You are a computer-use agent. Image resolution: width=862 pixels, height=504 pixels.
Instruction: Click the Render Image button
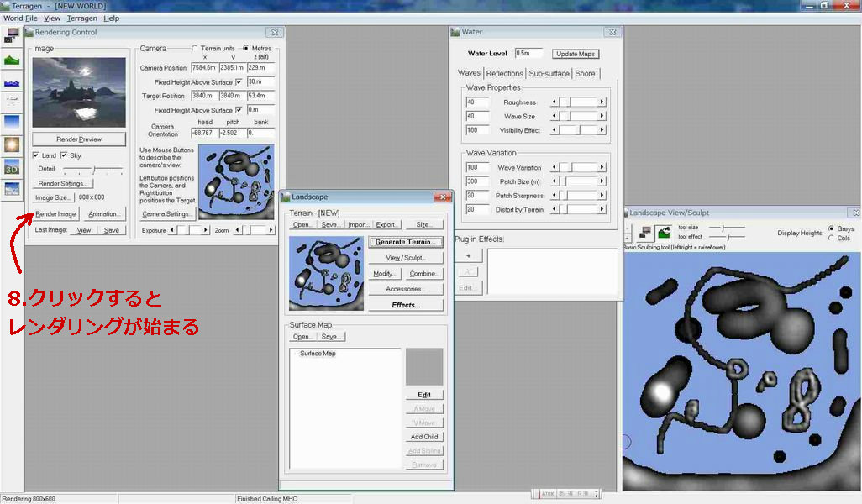55,214
